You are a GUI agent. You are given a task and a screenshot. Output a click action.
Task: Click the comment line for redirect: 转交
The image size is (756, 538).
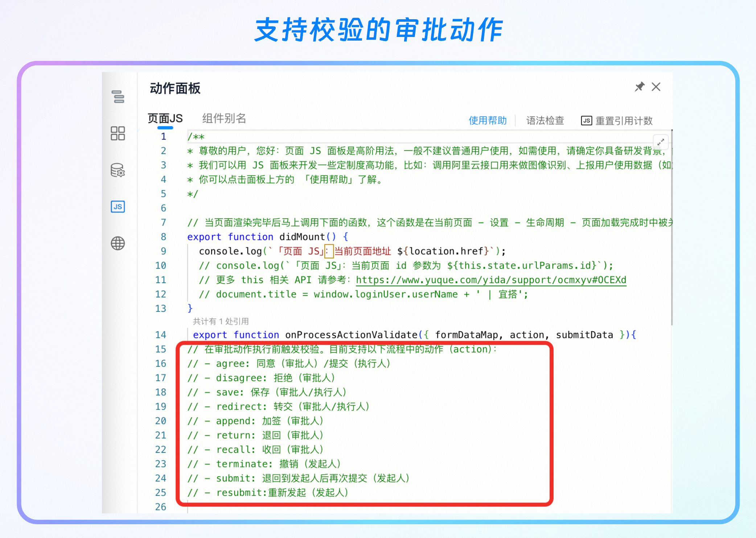click(279, 406)
